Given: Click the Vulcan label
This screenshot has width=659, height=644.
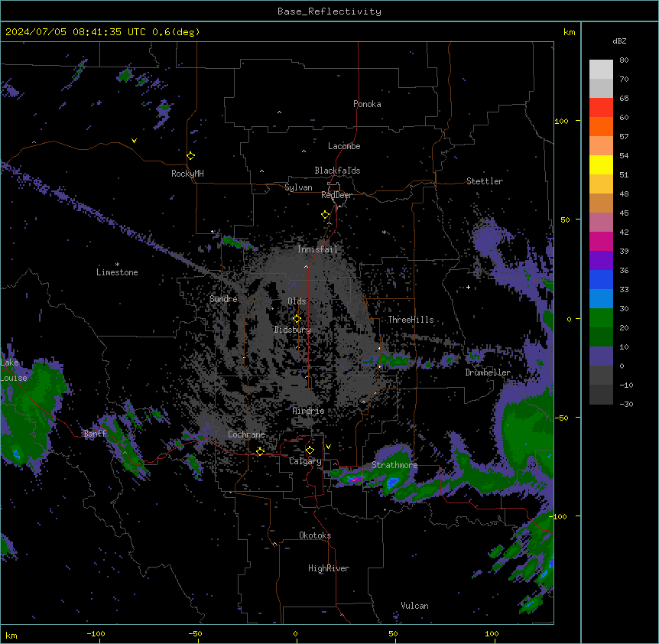Looking at the screenshot, I should [414, 606].
